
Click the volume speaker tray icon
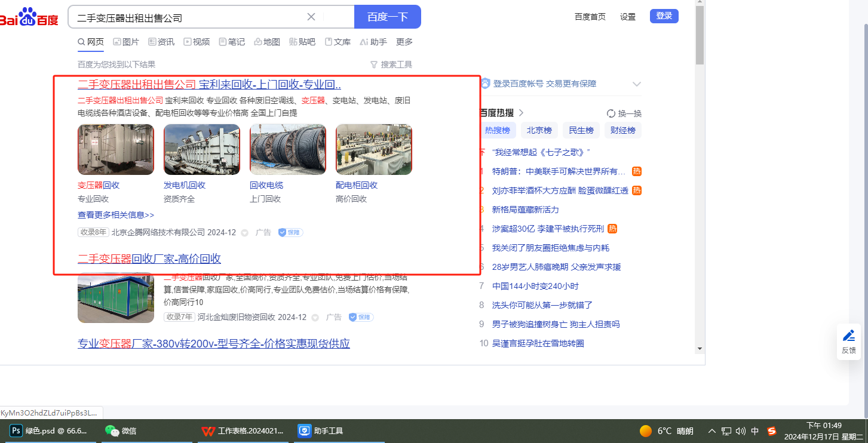pos(741,430)
